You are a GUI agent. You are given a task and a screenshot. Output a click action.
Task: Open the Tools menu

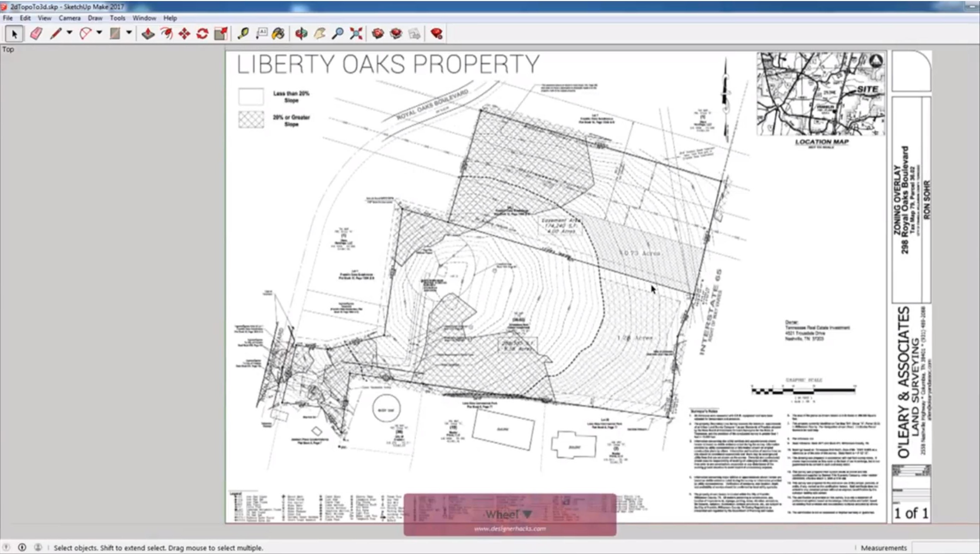(118, 18)
